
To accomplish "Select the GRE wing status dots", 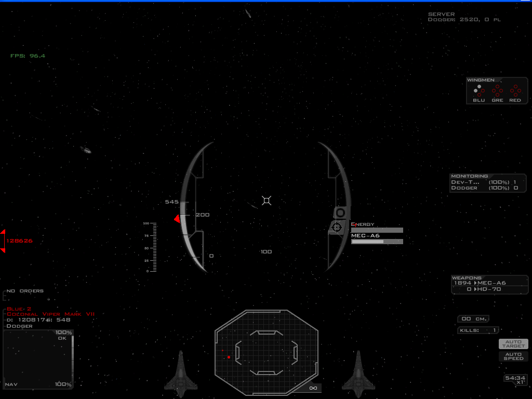I will 497,90.
